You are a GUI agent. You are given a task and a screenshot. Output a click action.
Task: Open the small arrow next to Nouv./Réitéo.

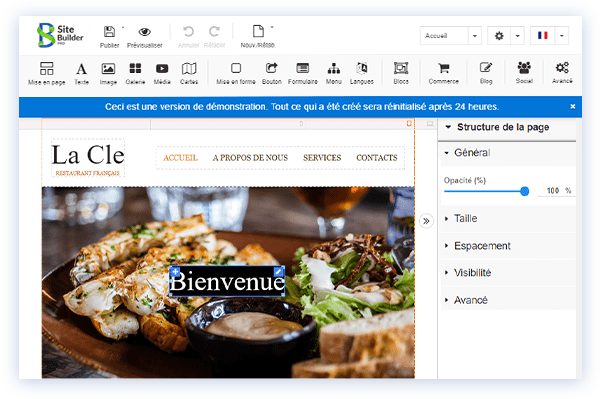272,27
